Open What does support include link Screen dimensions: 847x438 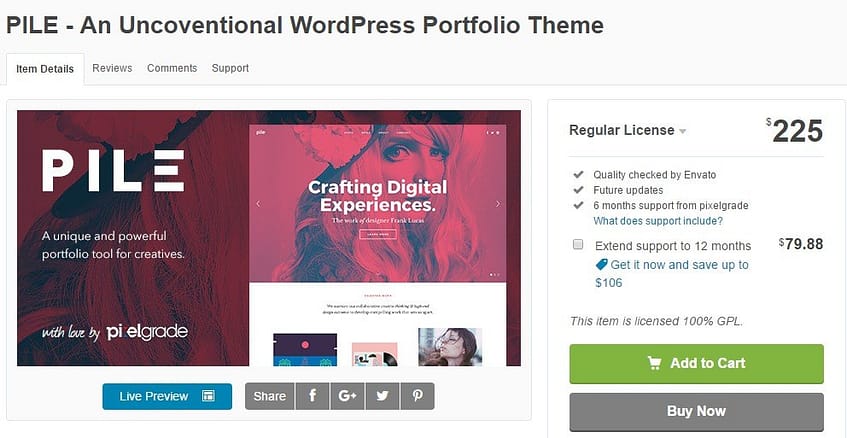click(657, 220)
